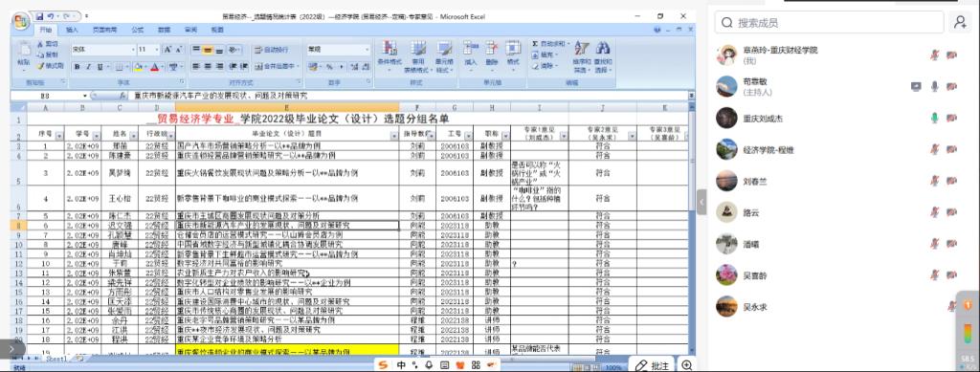This screenshot has height=372, width=980.
Task: Switch to the Data (数据) tab
Action: click(x=165, y=30)
